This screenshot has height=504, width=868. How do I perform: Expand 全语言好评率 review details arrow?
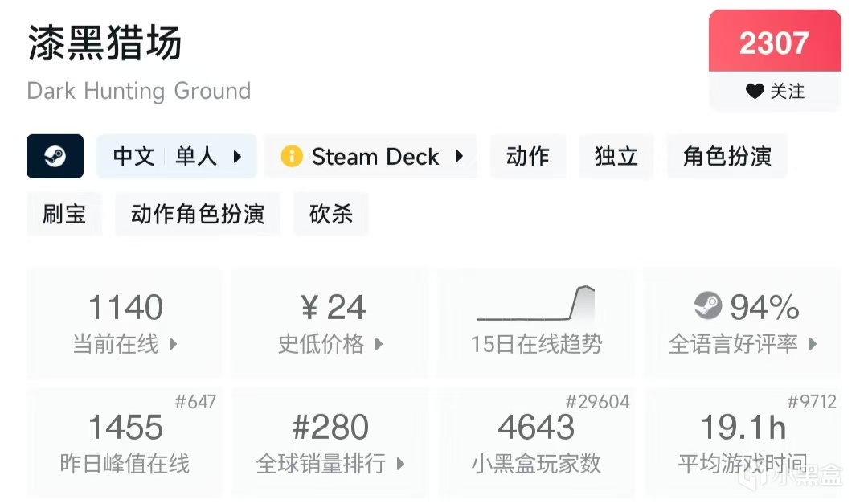tap(813, 345)
